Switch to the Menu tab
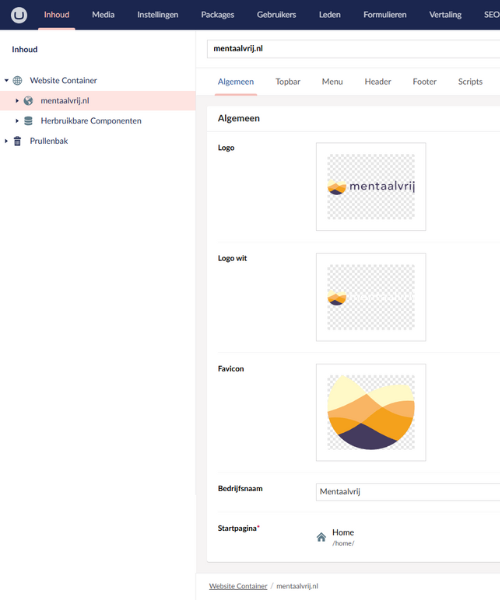500x600 pixels. pyautogui.click(x=332, y=82)
